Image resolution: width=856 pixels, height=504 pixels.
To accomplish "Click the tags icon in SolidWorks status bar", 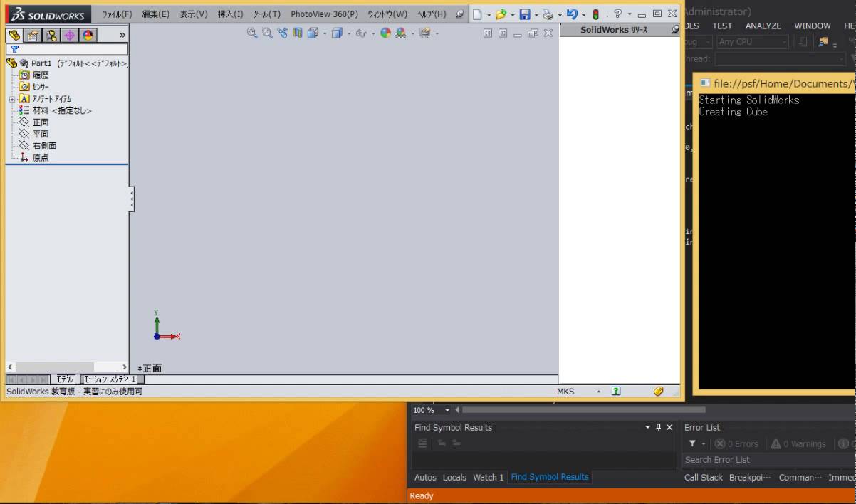I will click(x=659, y=391).
